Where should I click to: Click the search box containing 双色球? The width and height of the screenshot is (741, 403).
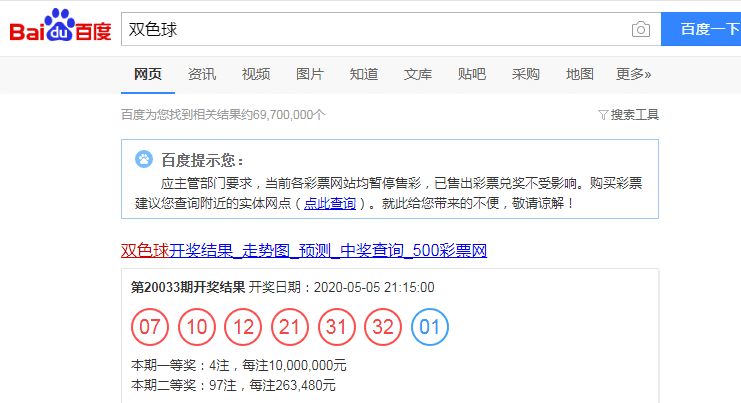[391, 29]
